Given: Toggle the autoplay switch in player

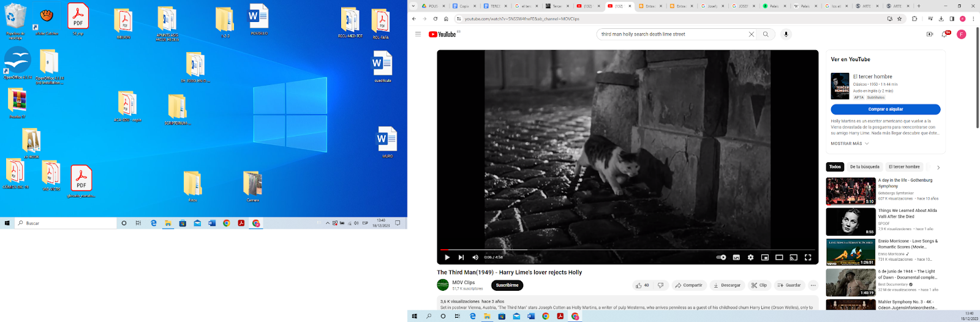Looking at the screenshot, I should [722, 258].
